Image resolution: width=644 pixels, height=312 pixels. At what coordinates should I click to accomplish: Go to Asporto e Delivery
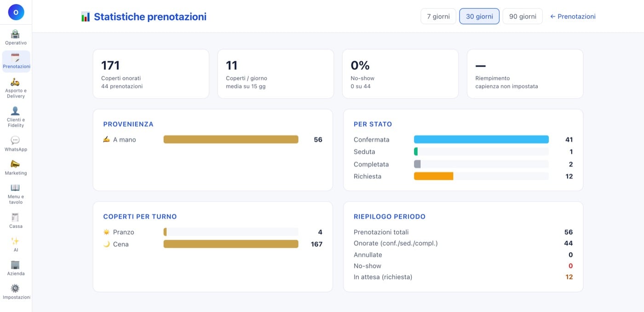(x=16, y=88)
